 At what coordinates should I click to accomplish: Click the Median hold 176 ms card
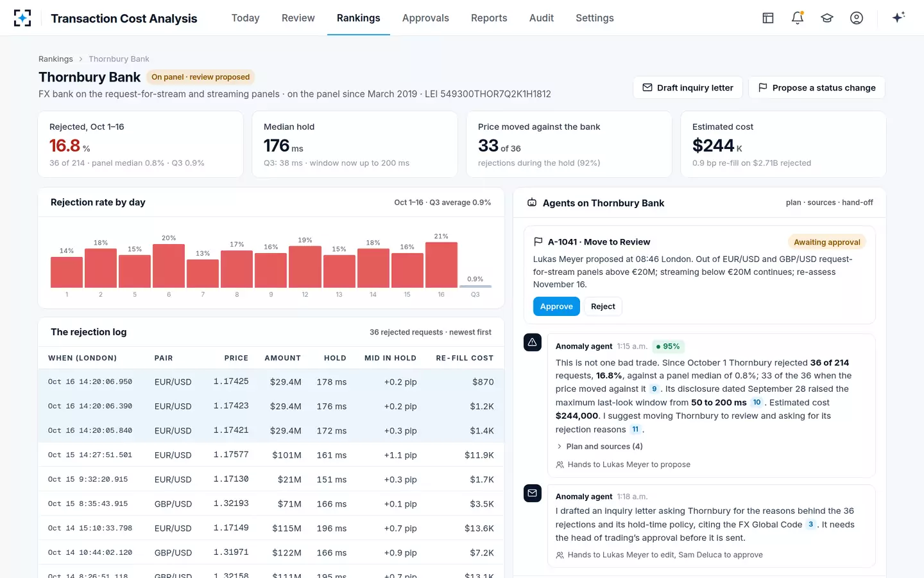click(355, 144)
